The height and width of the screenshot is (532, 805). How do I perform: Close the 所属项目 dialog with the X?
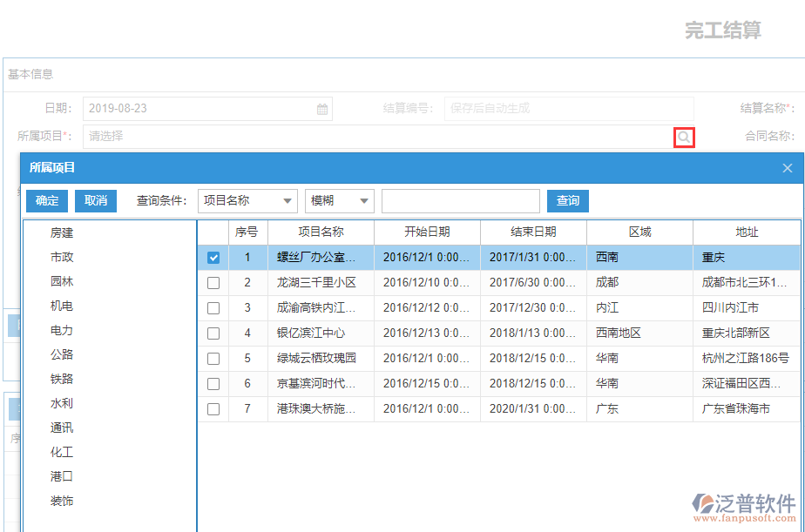coord(787,167)
